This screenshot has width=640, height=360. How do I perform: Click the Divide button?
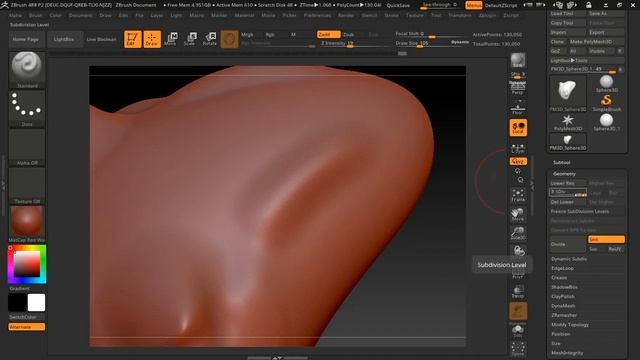click(568, 244)
